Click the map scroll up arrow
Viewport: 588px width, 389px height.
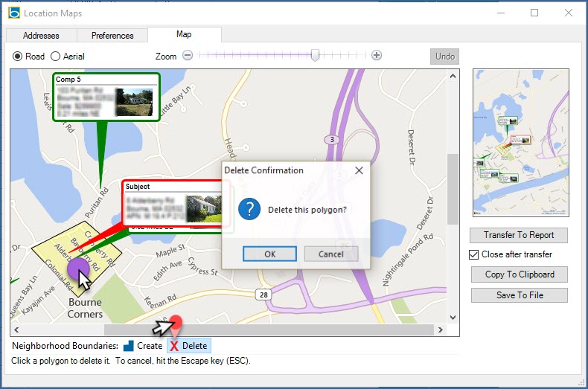453,76
